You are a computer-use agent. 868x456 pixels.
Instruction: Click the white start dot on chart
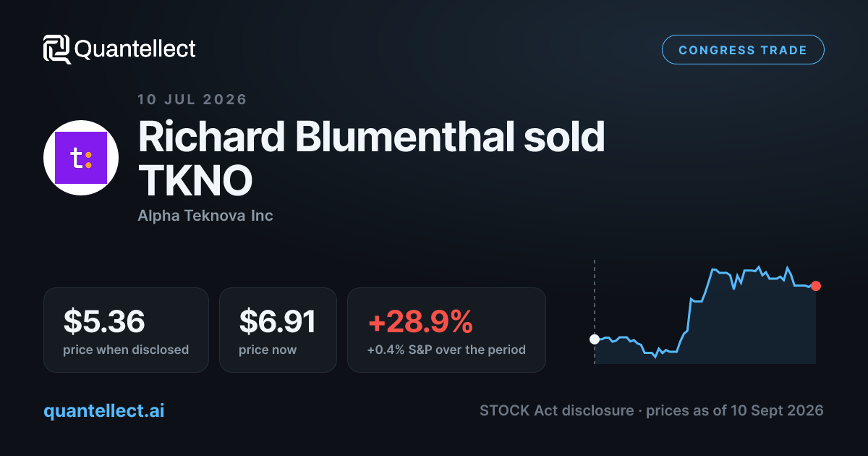(595, 339)
